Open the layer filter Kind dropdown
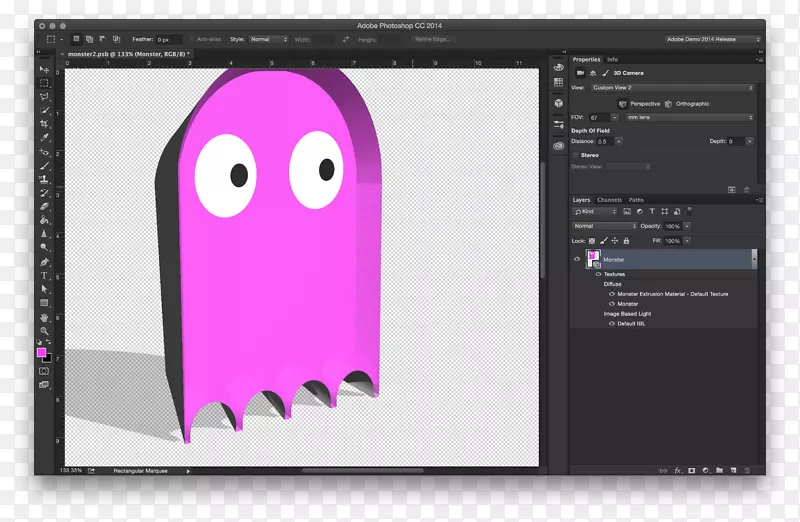The height and width of the screenshot is (522, 800). tap(595, 212)
